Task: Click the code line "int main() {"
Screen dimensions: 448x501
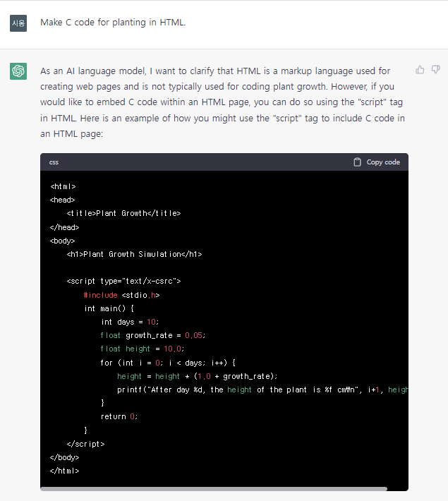Action: (109, 308)
